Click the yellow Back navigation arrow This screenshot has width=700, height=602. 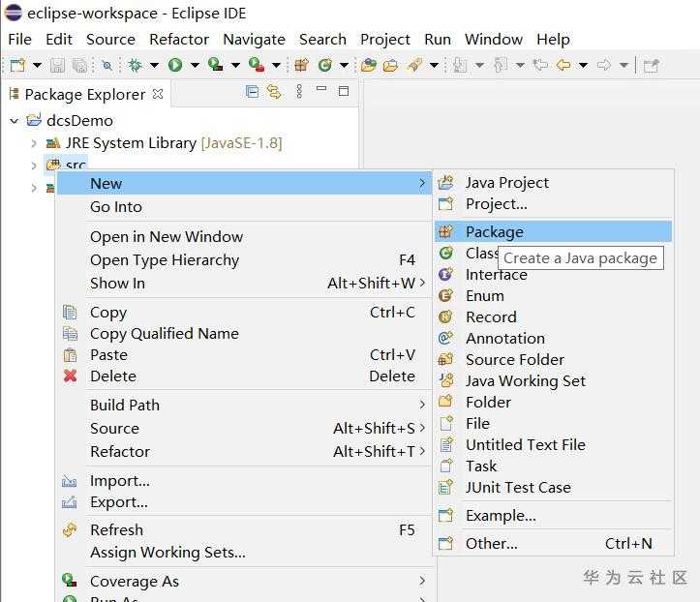click(563, 66)
